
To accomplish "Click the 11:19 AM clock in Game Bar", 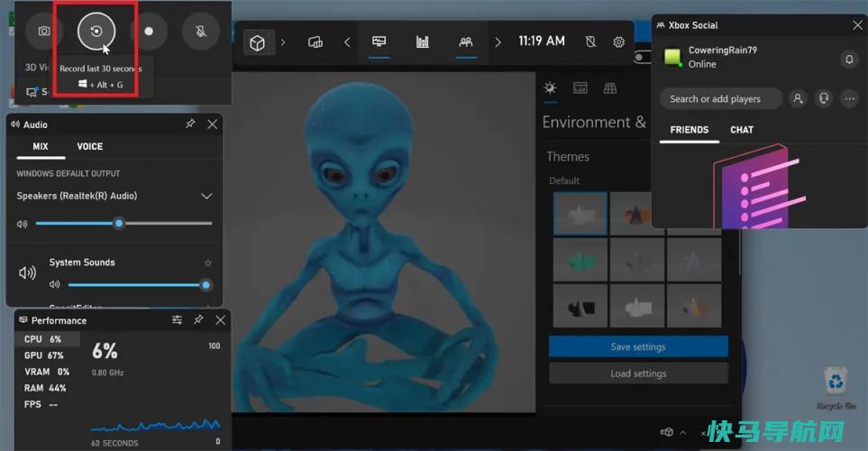I will click(x=542, y=41).
